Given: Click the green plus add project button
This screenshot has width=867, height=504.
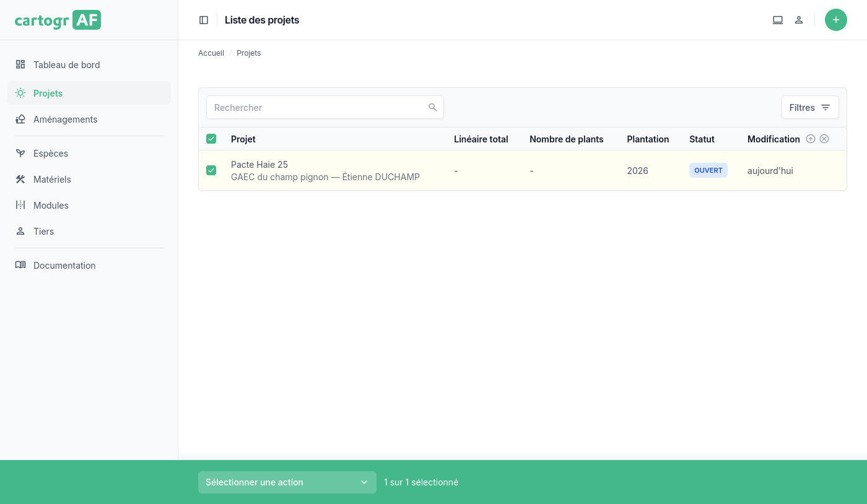Looking at the screenshot, I should pyautogui.click(x=835, y=20).
